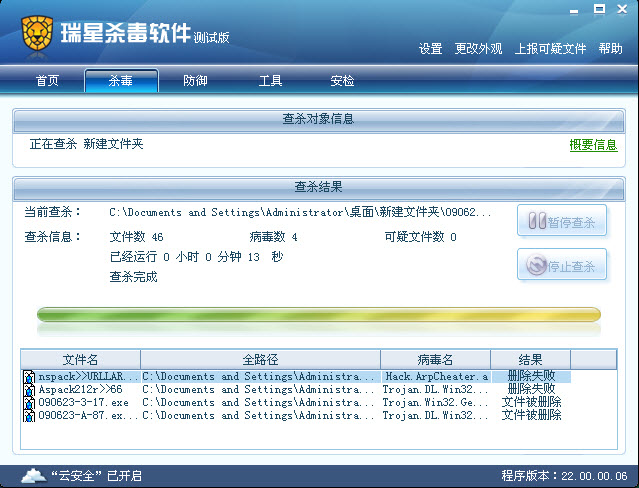Open 设置 in the top menu
Screen dimensions: 639x488
click(430, 49)
